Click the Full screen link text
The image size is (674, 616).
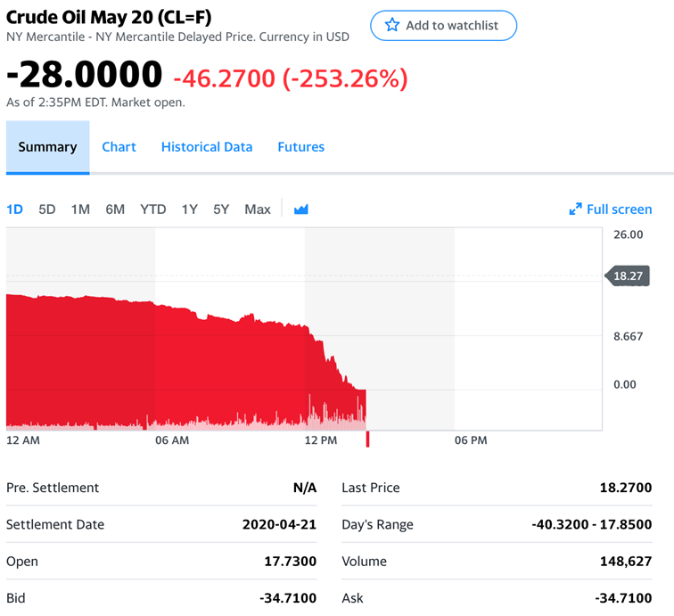619,209
